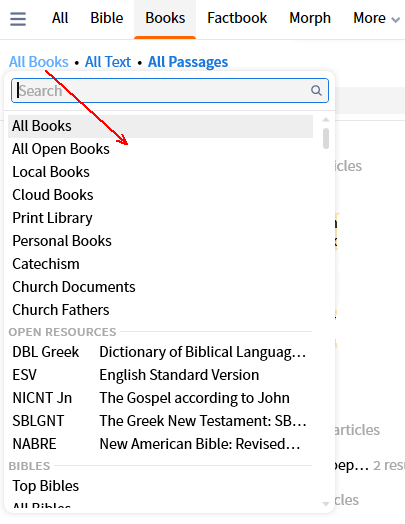Select Church Fathers collection

point(160,310)
